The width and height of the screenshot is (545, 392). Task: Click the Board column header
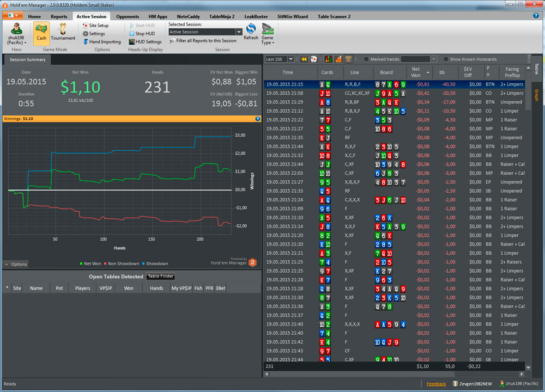coord(390,72)
